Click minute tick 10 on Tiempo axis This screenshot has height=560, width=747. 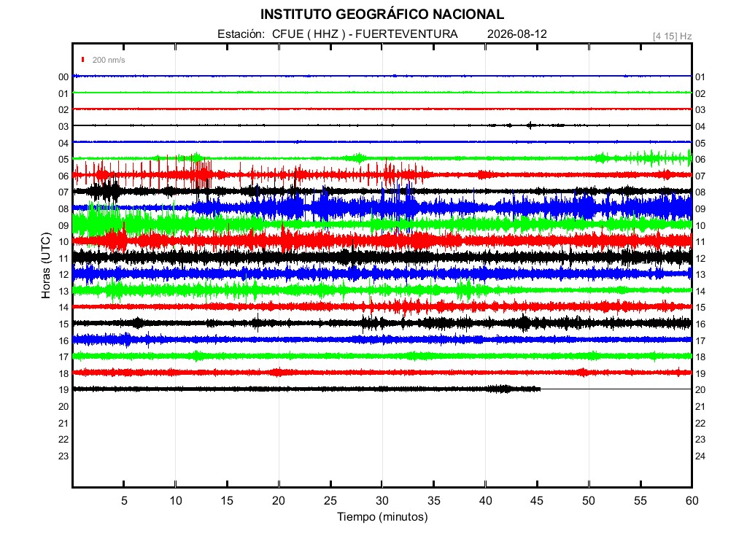click(x=176, y=500)
